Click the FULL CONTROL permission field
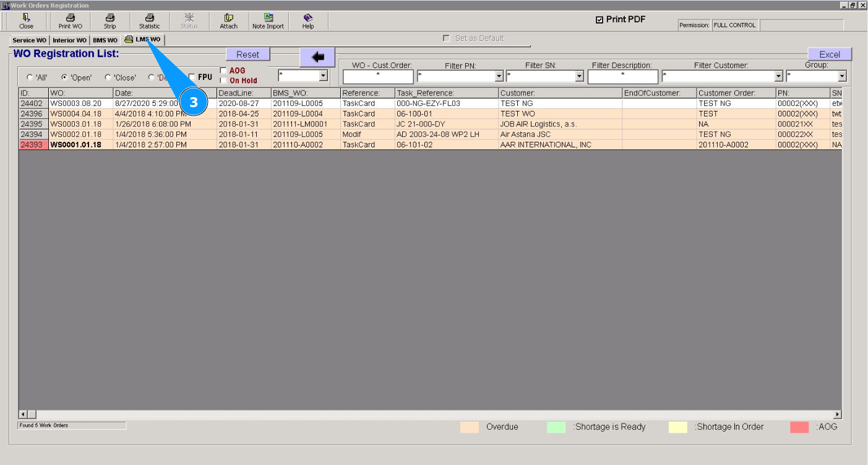Viewport: 868px width, 465px height. coord(734,25)
